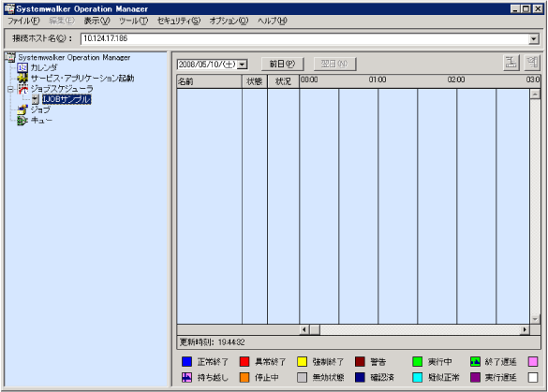Click the vertical scrollbar down arrow
Screen dimensions: 548x392
tap(535, 319)
